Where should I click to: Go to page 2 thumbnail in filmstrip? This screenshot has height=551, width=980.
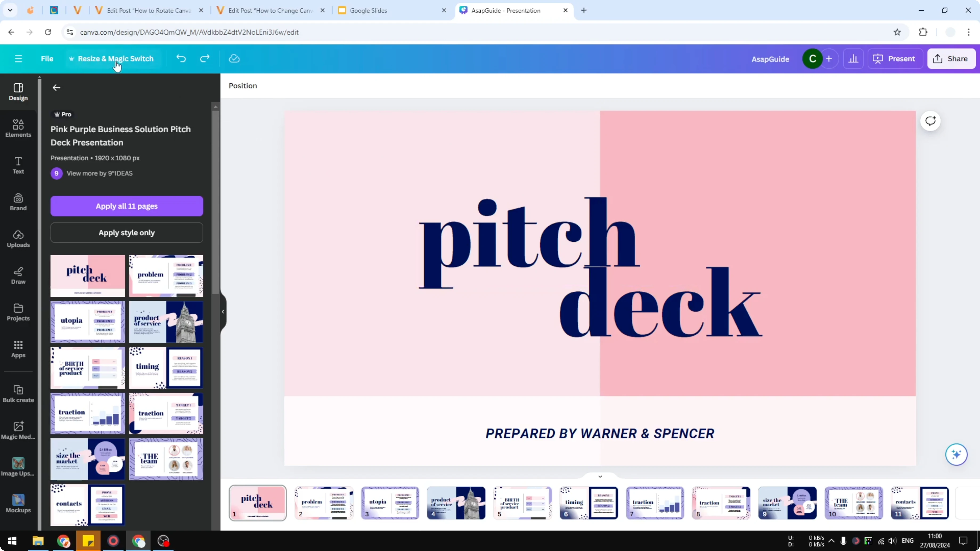[324, 503]
